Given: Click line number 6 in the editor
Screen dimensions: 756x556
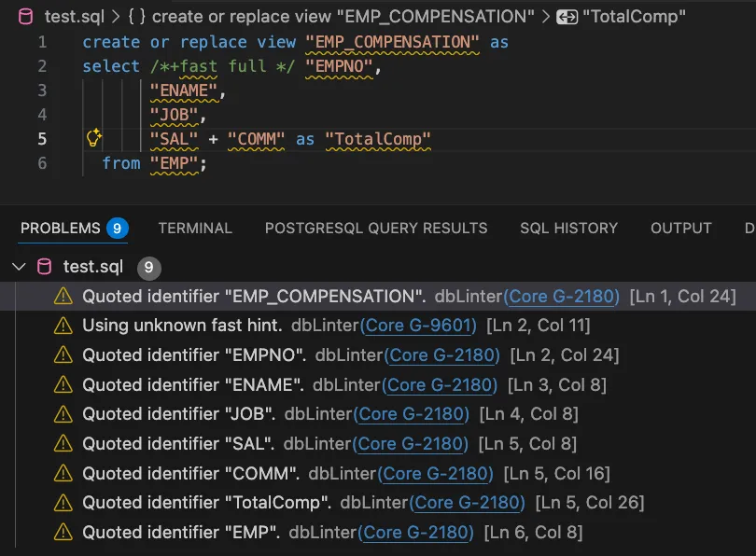Looking at the screenshot, I should pos(42,162).
